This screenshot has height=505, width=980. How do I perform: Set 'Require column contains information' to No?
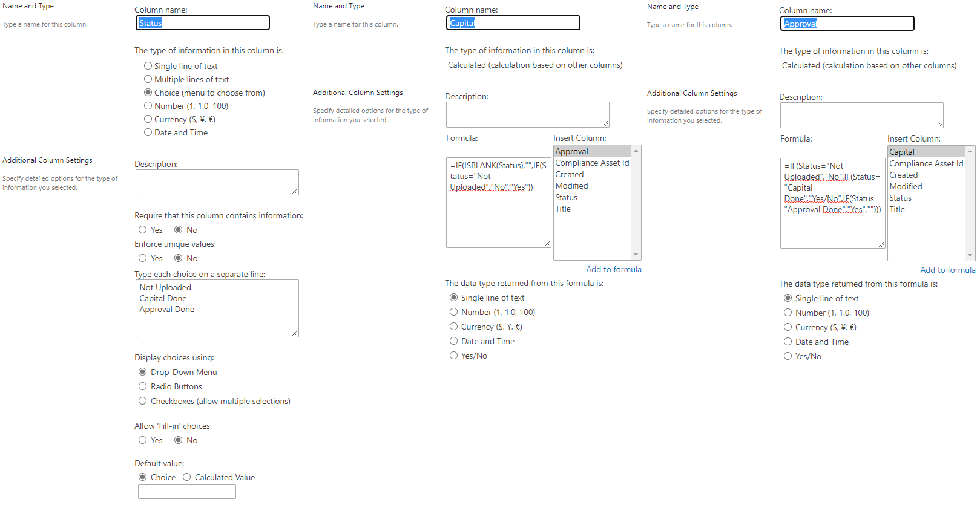point(178,230)
